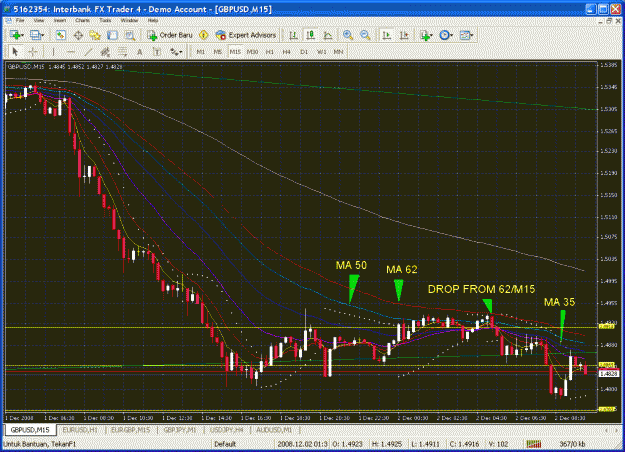Select the Vertical Line drawing tool
This screenshot has height=452, width=625.
[x=53, y=52]
